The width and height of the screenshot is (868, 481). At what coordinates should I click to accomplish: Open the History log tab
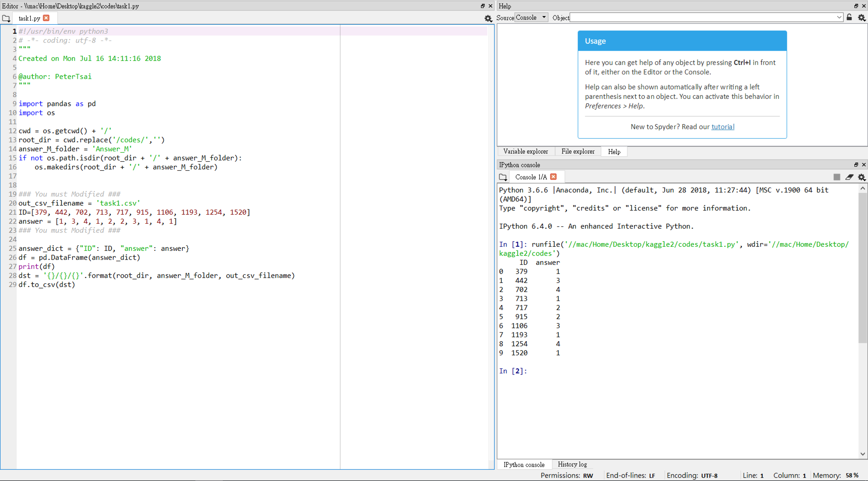[572, 464]
